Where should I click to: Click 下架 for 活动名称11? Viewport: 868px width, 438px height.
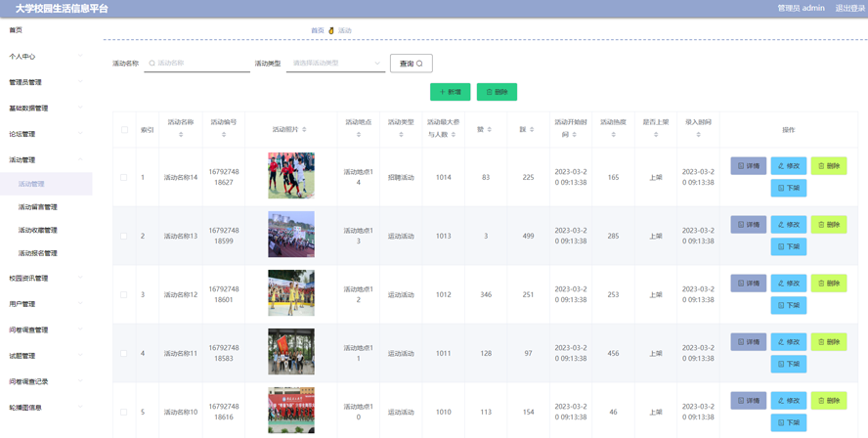click(x=789, y=364)
